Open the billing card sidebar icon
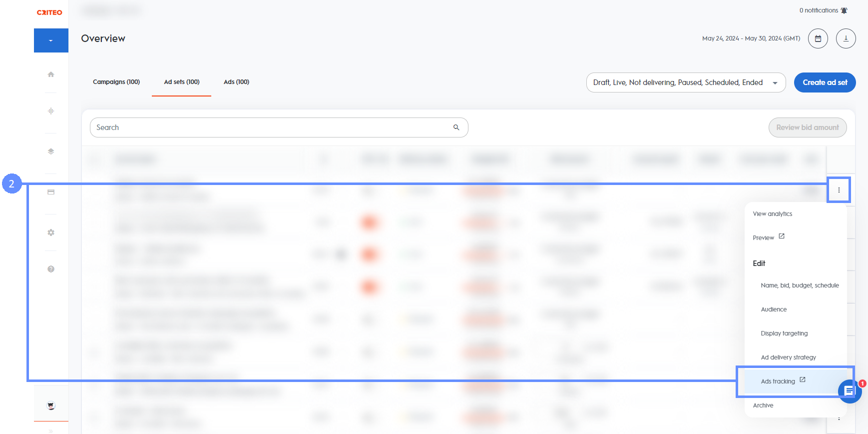The image size is (868, 434). 51,192
